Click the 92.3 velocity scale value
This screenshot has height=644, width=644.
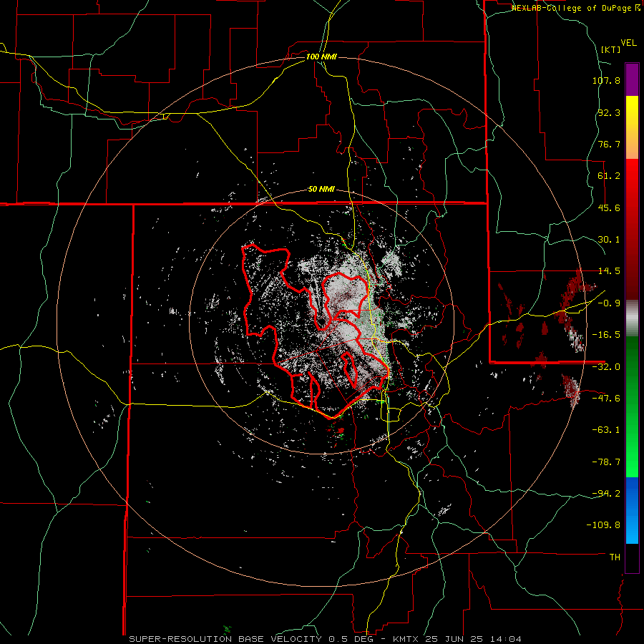tap(609, 112)
